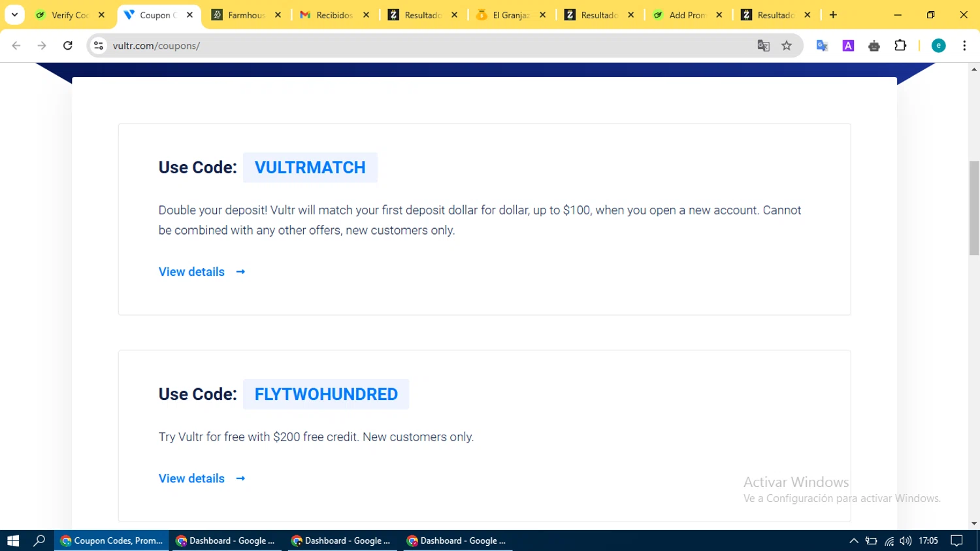Screen dimensions: 980x551
Task: View site information icon in address bar
Action: [x=99, y=46]
